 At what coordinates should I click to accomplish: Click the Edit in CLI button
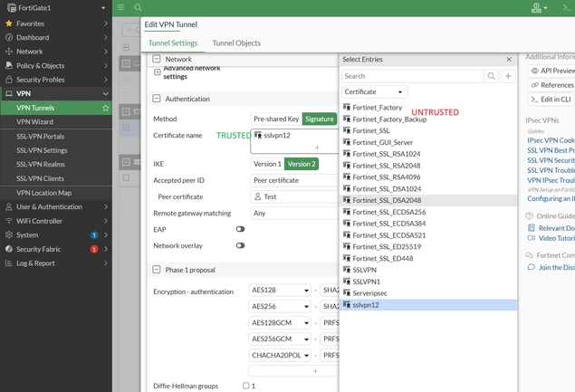[551, 100]
